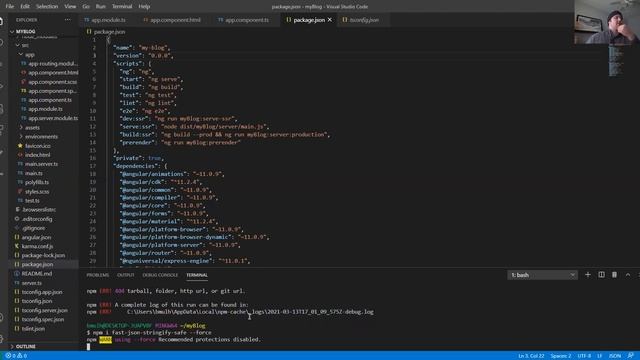Click Ln 3, Col 22 cursor position
The width and height of the screenshot is (640, 360).
[531, 356]
